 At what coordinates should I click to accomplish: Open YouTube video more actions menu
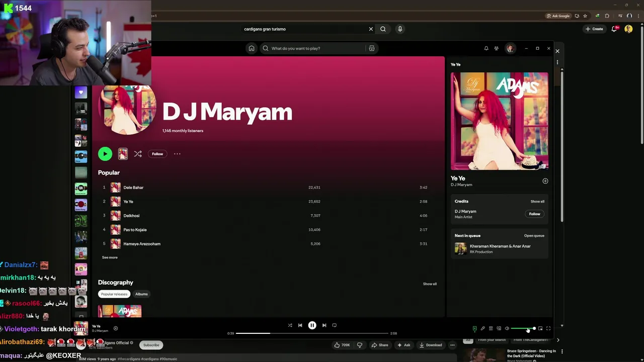coord(452,345)
